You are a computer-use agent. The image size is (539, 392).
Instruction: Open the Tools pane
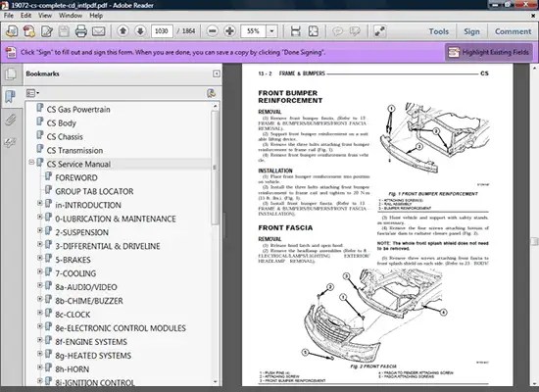pos(439,31)
